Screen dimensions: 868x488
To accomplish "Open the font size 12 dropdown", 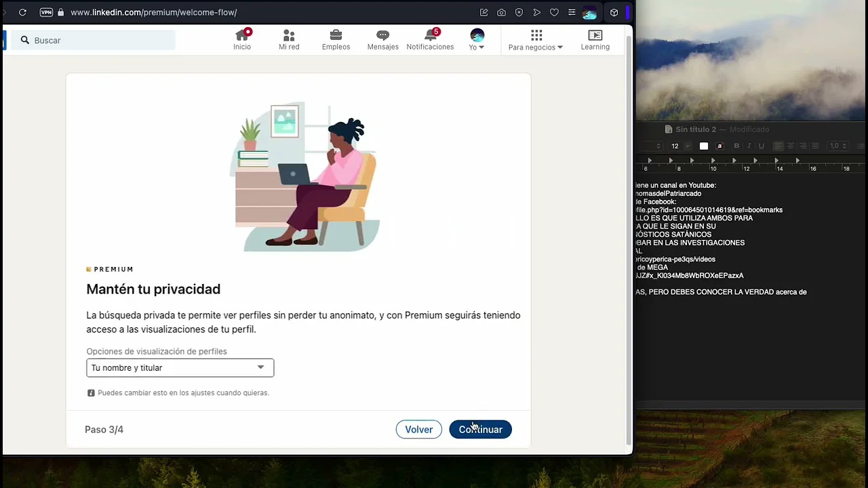I will (679, 146).
